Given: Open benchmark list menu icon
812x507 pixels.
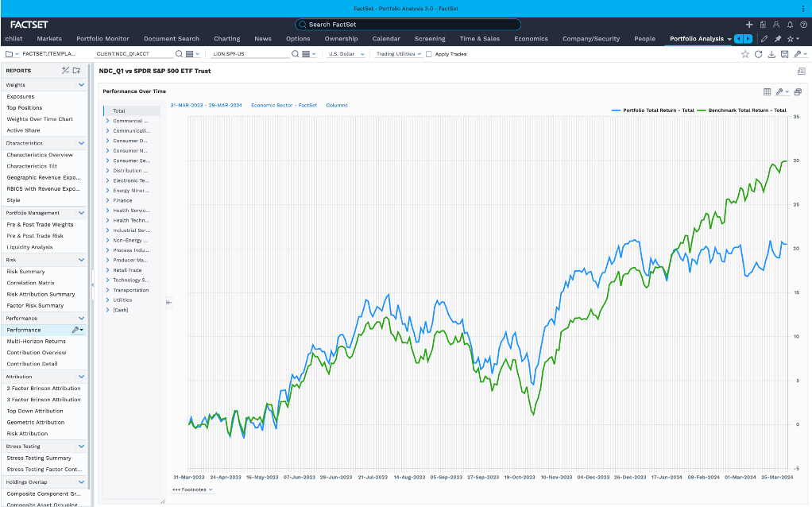Looking at the screenshot, I should (308, 54).
